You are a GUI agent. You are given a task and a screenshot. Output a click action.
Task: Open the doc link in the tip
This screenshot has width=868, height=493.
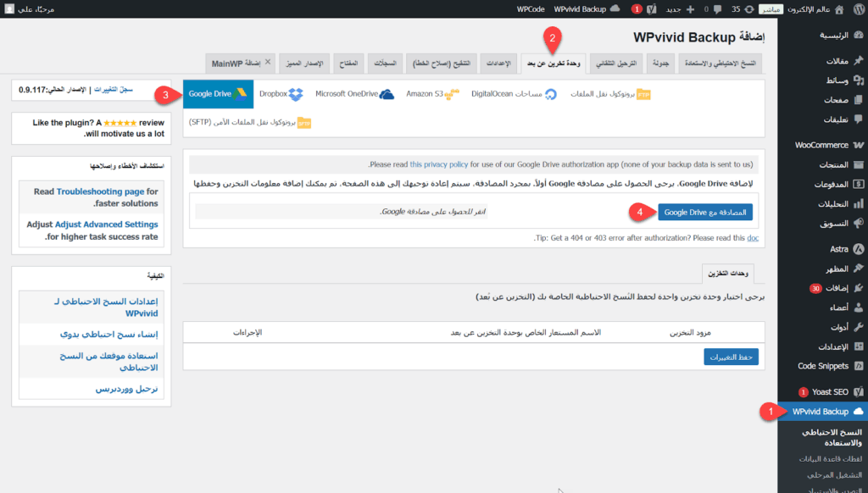pyautogui.click(x=753, y=238)
